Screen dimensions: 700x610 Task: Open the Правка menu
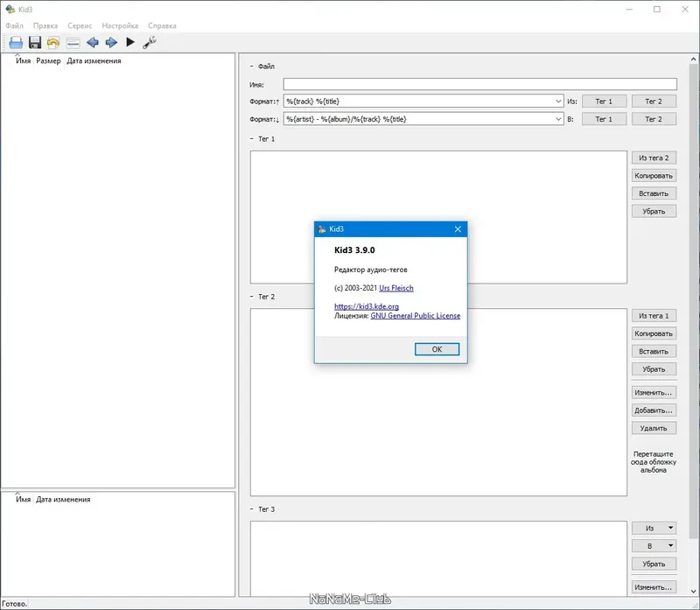click(45, 26)
